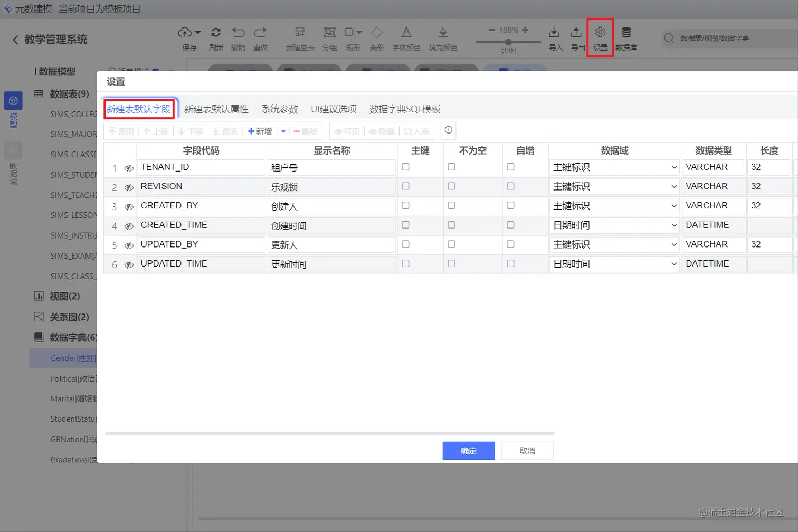This screenshot has width=798, height=532.
Task: Open the 保存 dropdown arrow
Action: click(198, 32)
